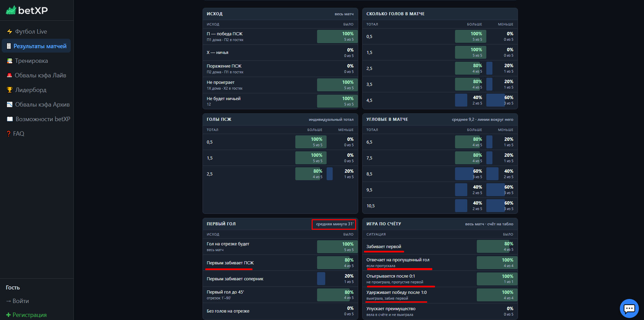Click the Регистрация link

(x=30, y=315)
